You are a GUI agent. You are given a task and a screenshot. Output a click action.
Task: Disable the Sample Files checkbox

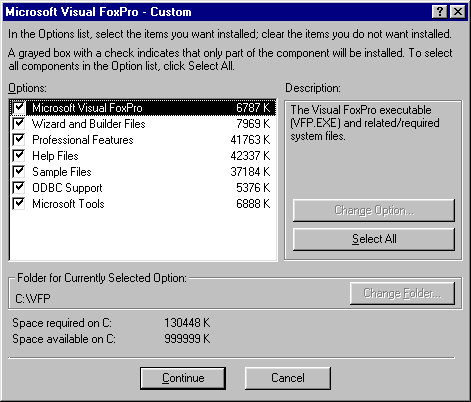tap(19, 171)
